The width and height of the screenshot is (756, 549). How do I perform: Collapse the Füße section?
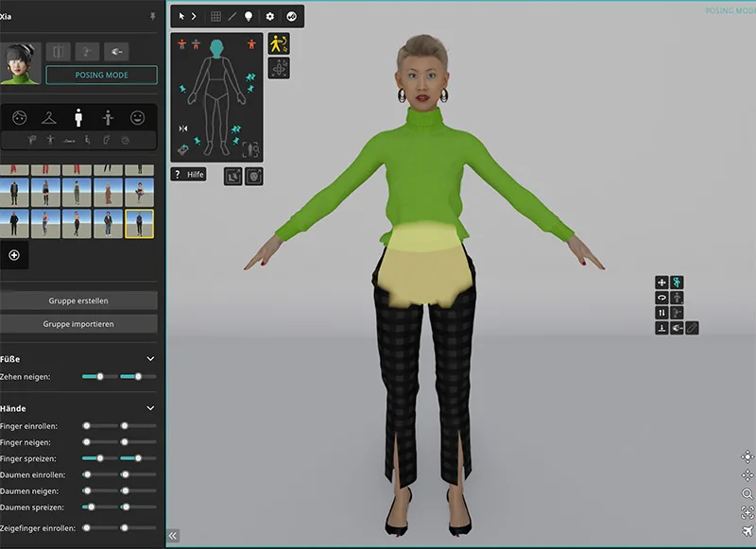150,359
